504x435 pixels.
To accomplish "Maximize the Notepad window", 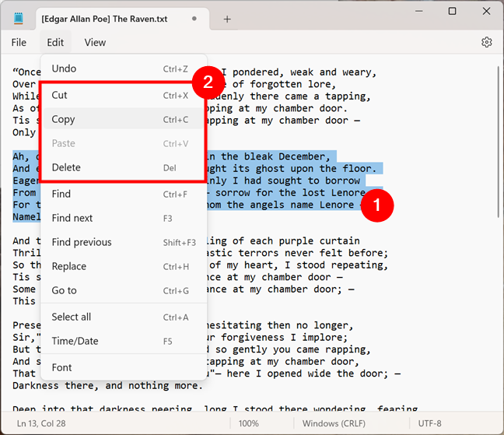I will 452,11.
